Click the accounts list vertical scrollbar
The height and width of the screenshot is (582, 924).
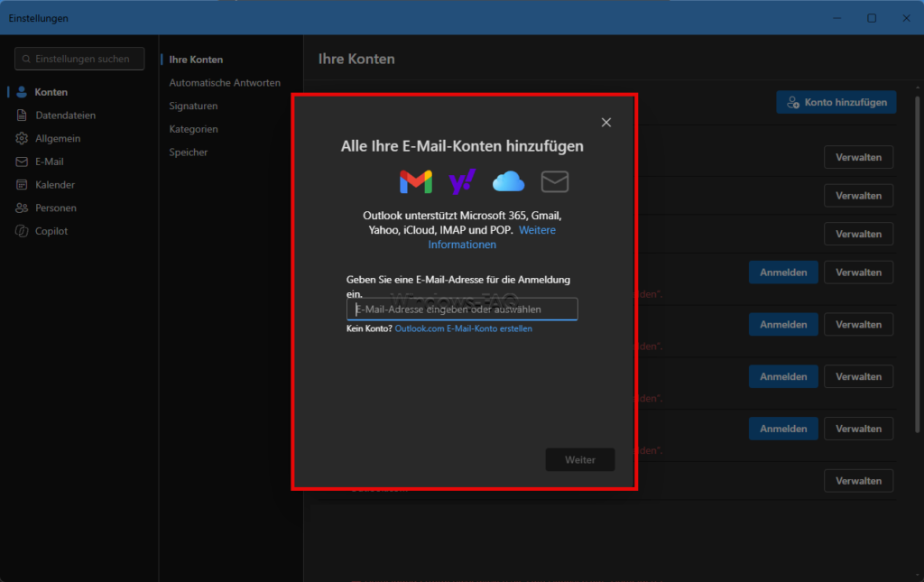[917, 265]
